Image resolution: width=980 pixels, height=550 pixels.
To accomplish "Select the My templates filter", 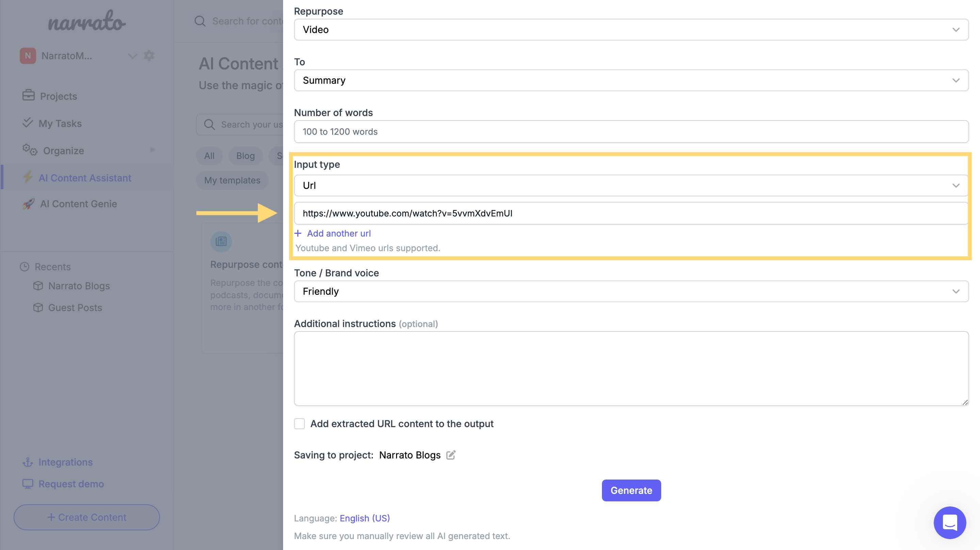I will click(x=232, y=180).
